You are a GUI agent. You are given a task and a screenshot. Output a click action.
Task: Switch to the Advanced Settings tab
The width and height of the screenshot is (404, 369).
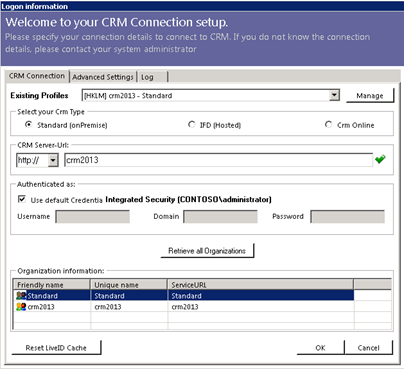click(x=103, y=77)
